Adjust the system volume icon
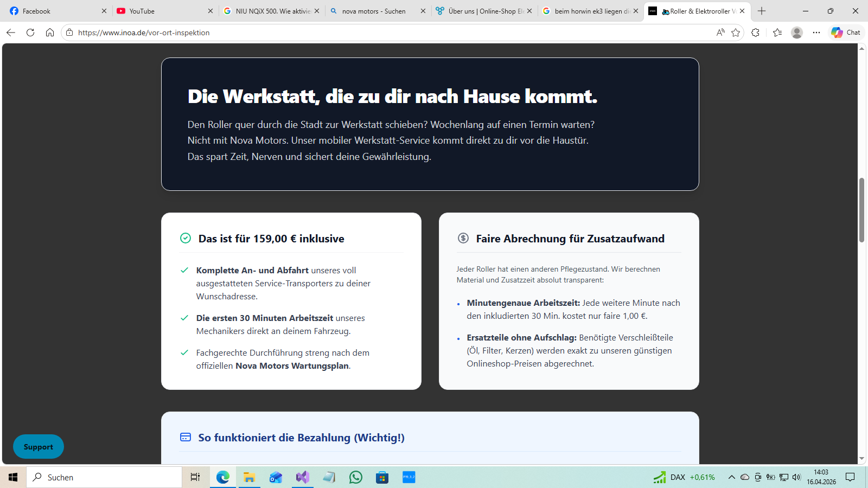This screenshot has width=868, height=488. pos(796,477)
